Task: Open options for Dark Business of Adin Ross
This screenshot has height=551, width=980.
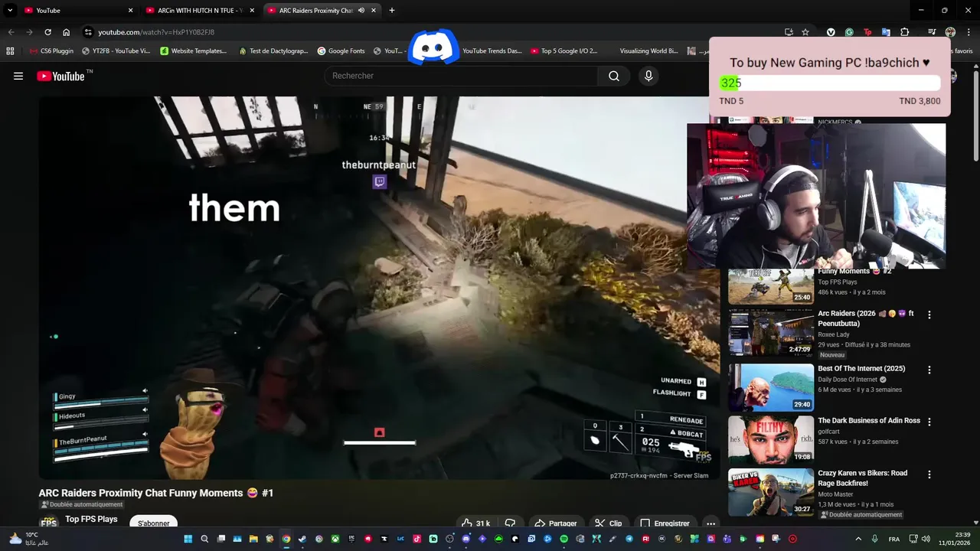Action: pos(929,422)
